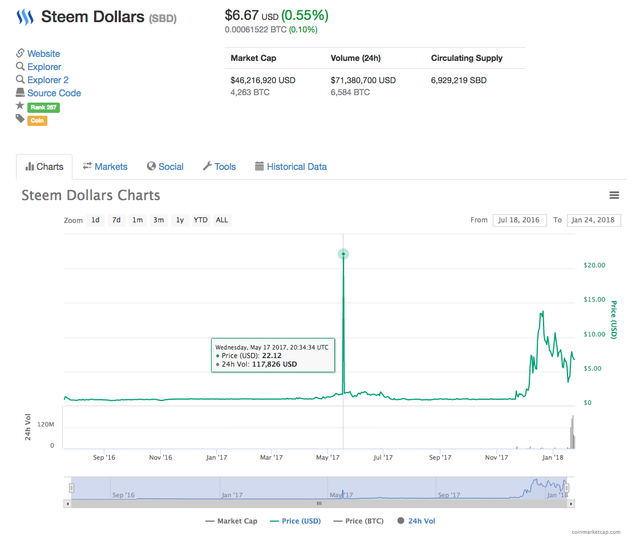Click the 6,584 BTC volume value
This screenshot has height=536, width=640.
pos(350,92)
